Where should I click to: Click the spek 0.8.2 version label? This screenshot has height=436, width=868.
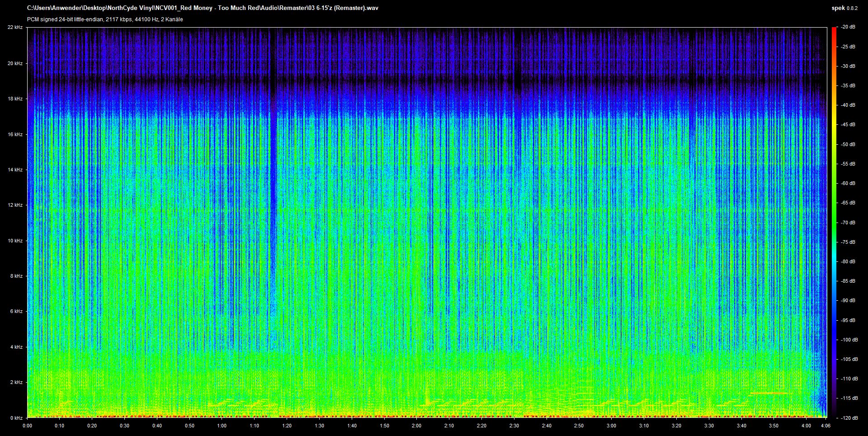(844, 8)
